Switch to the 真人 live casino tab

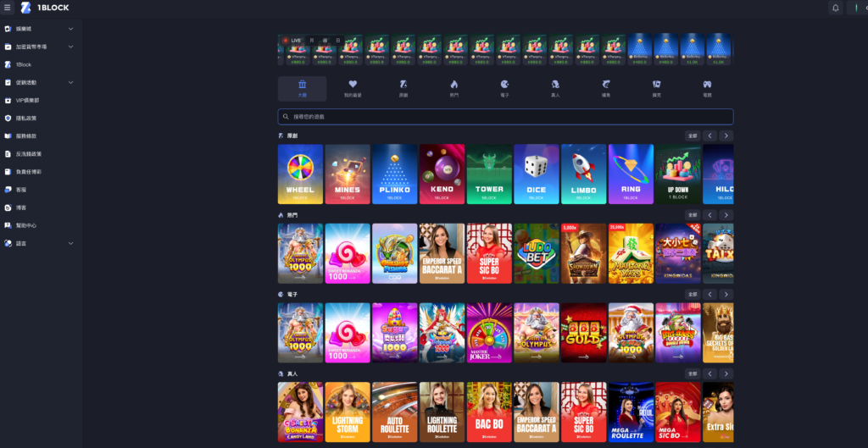pos(555,88)
